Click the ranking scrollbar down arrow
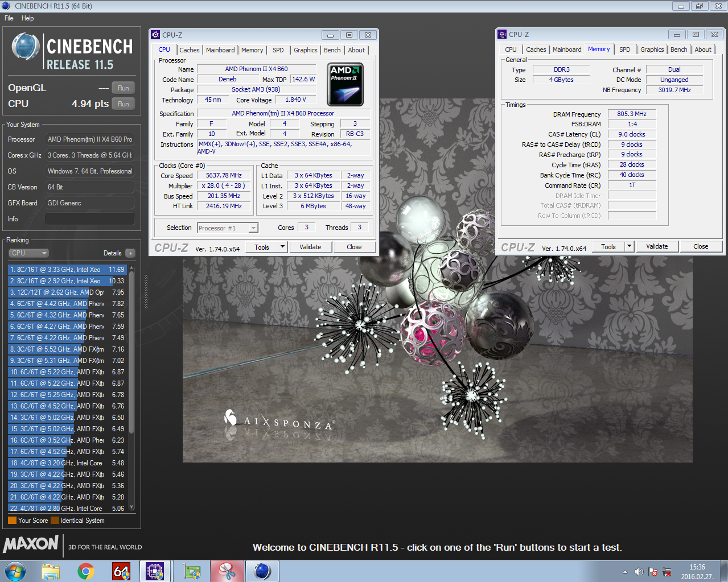Screen dimensions: 728x582 tap(132, 507)
